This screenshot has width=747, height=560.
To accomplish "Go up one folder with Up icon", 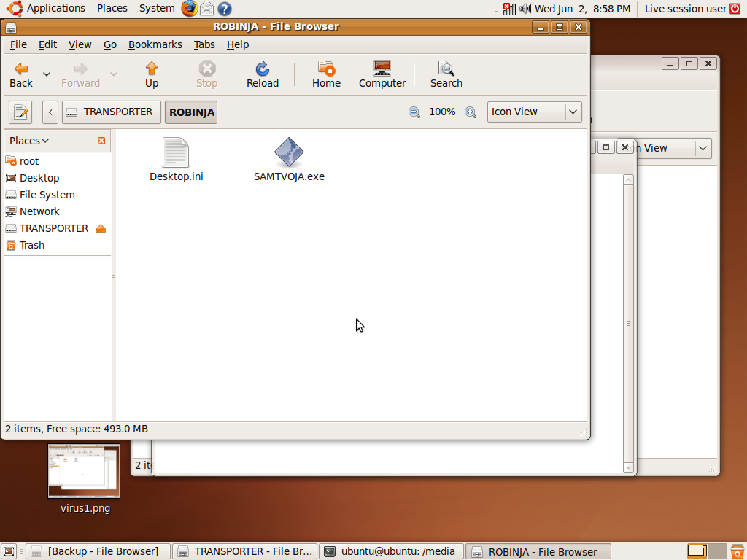I will pyautogui.click(x=152, y=69).
